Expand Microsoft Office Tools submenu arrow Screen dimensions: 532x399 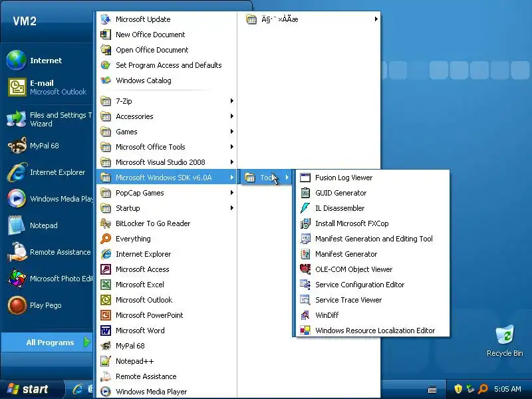(231, 146)
